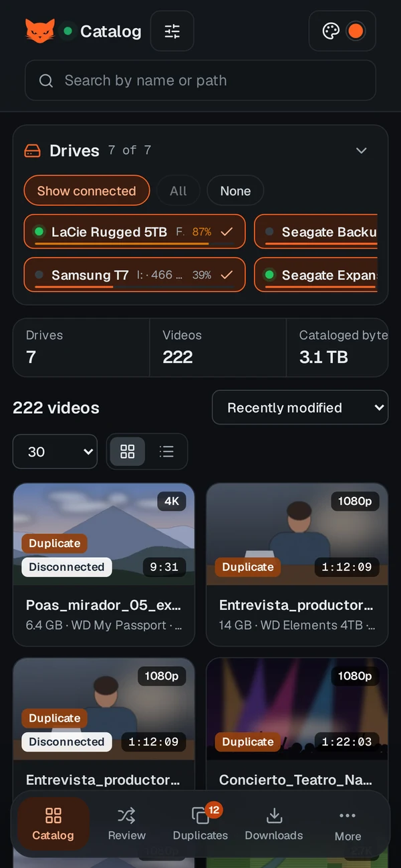Toggle the LaCie Rugged 5TB drive chip
401x868 pixels.
pyautogui.click(x=134, y=232)
